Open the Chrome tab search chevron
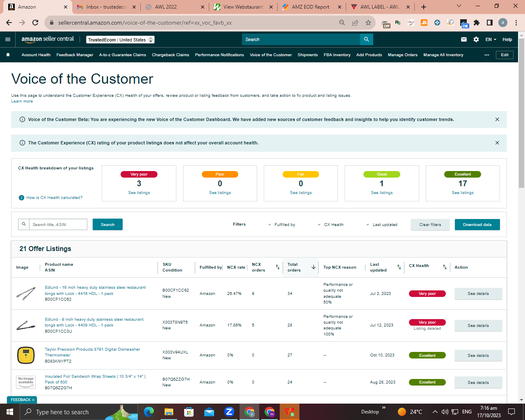Viewport: 525px width, 420px height. click(x=459, y=6)
